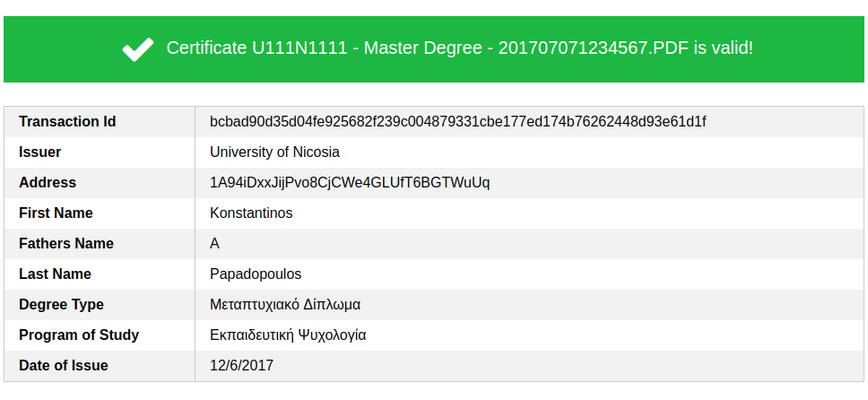Select the Fathers Name value A

point(215,244)
